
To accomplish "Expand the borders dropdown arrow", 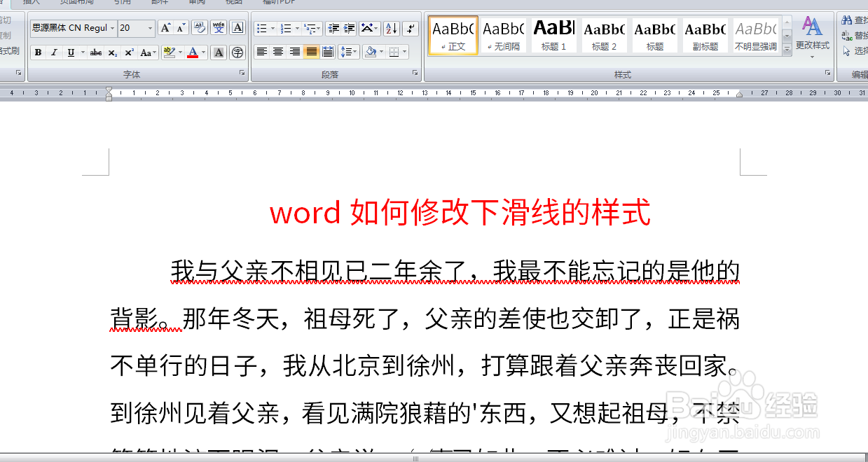I will pos(404,52).
